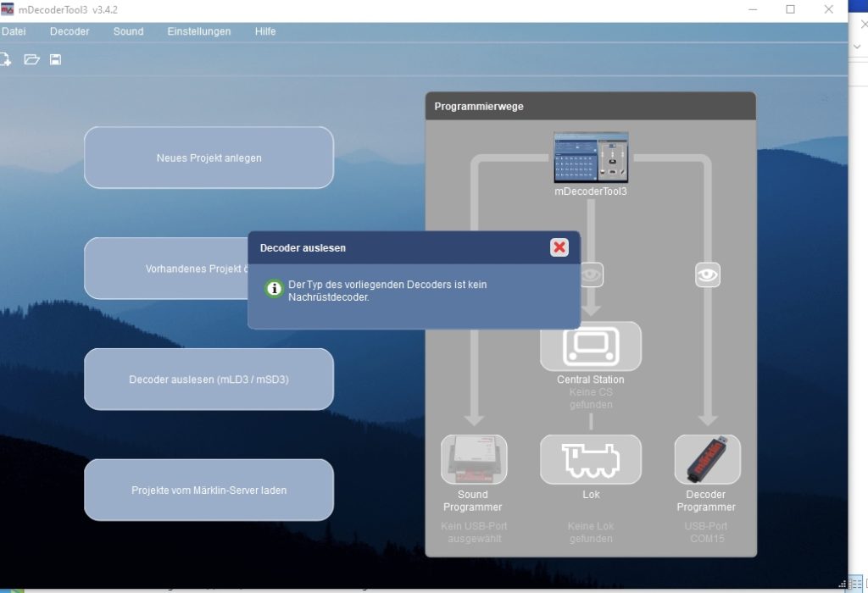Click the 'USB-Port COM15' status text
The width and height of the screenshot is (868, 593).
pyautogui.click(x=706, y=532)
